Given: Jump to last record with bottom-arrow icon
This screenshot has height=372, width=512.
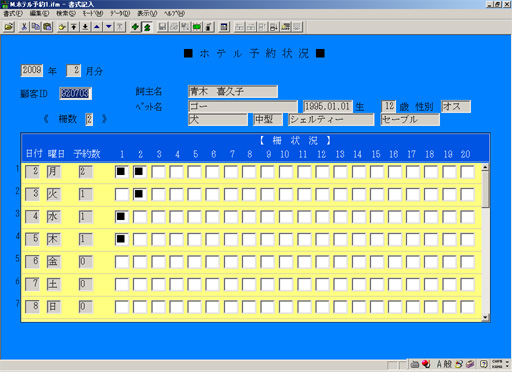Looking at the screenshot, I should [x=85, y=27].
